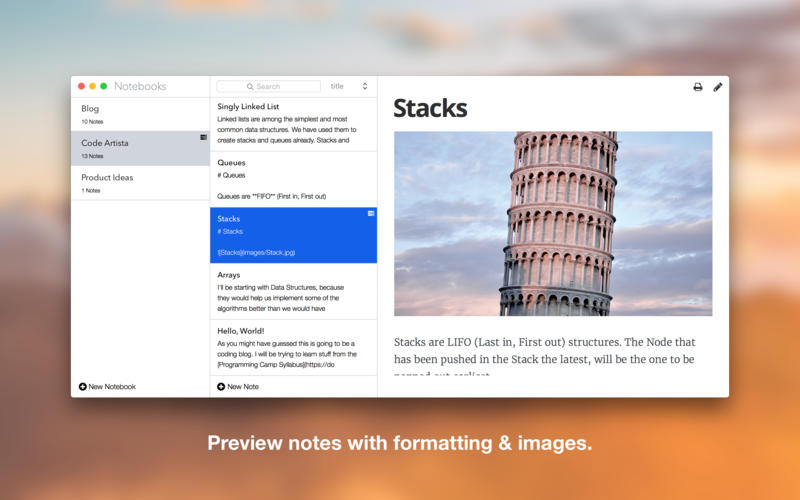Close the window with red button
800x500 pixels.
click(81, 86)
